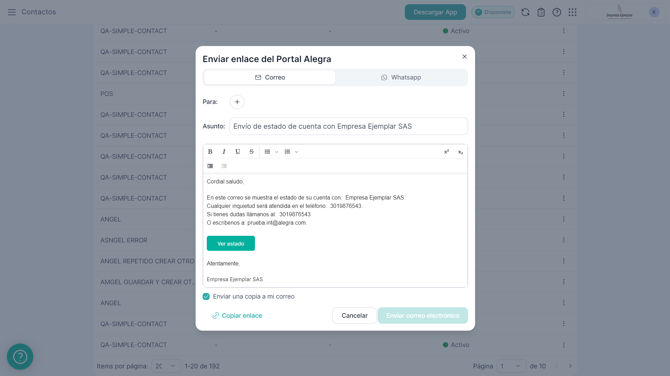Click the Asunto subject field
The height and width of the screenshot is (376, 670).
(348, 126)
